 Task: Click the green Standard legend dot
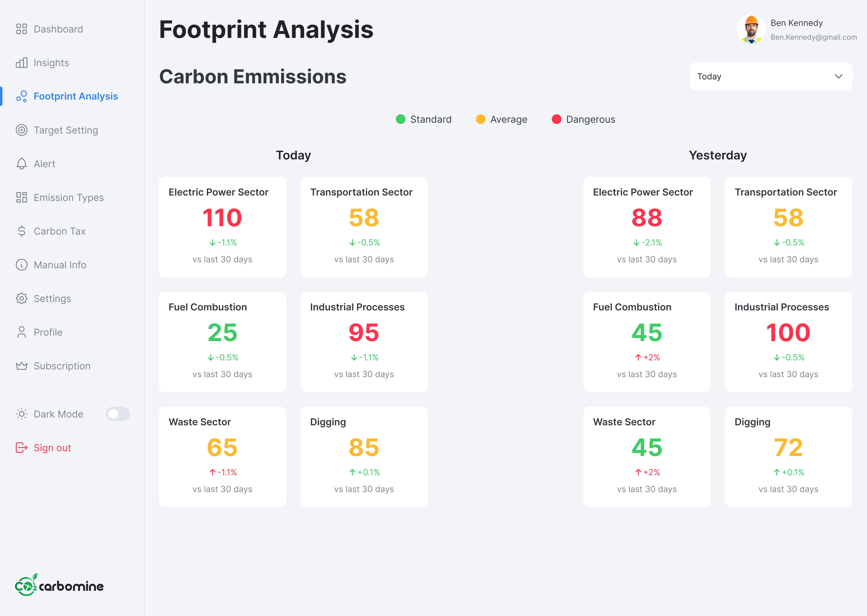(x=401, y=119)
